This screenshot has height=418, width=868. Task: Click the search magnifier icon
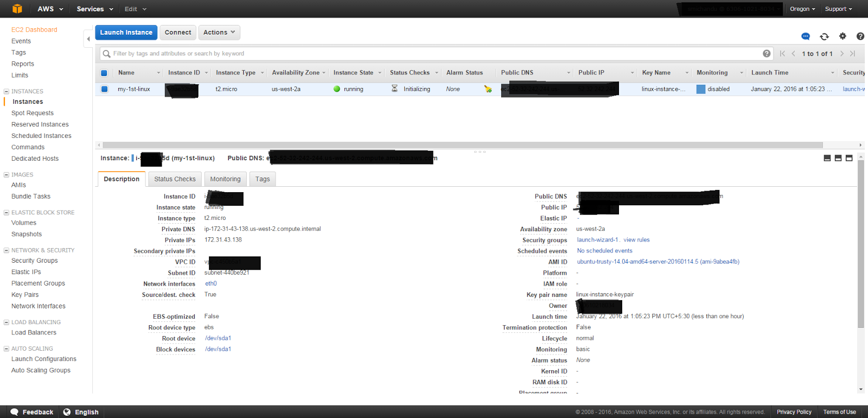click(107, 54)
